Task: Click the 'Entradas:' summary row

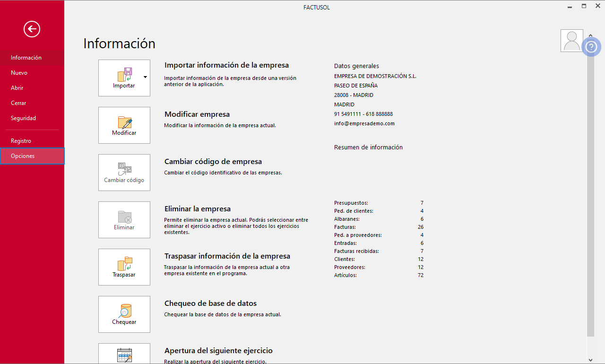Action: point(379,243)
